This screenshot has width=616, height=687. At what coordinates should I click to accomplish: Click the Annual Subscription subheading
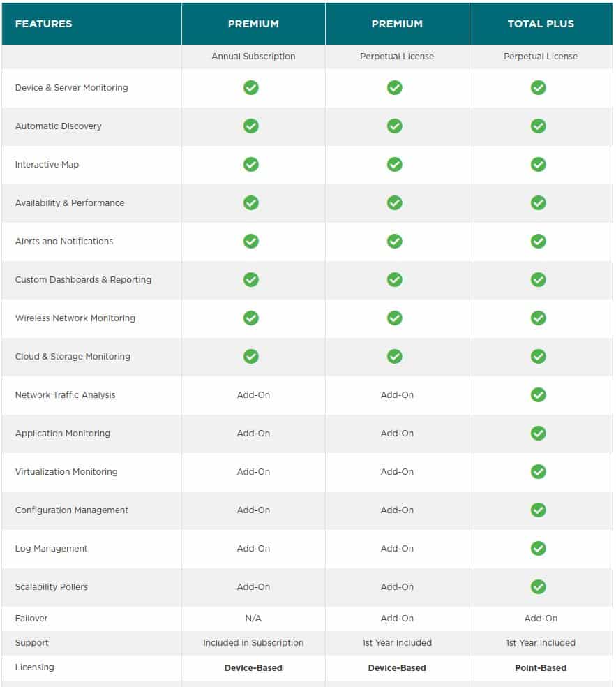click(253, 56)
